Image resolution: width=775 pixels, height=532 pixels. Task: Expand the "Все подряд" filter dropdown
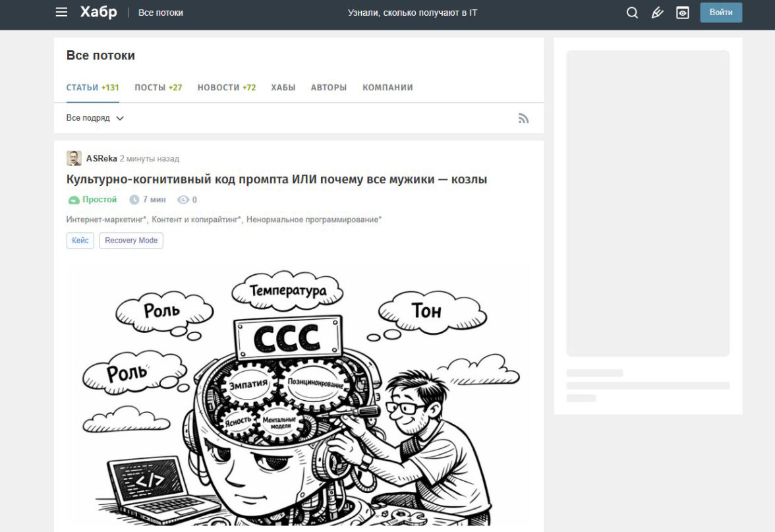point(95,118)
